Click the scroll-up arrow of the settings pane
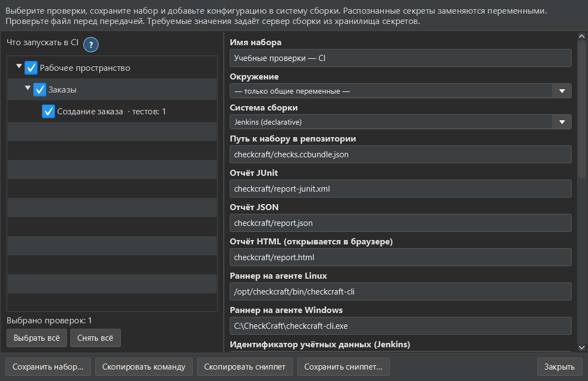The width and height of the screenshot is (588, 381). [x=581, y=36]
